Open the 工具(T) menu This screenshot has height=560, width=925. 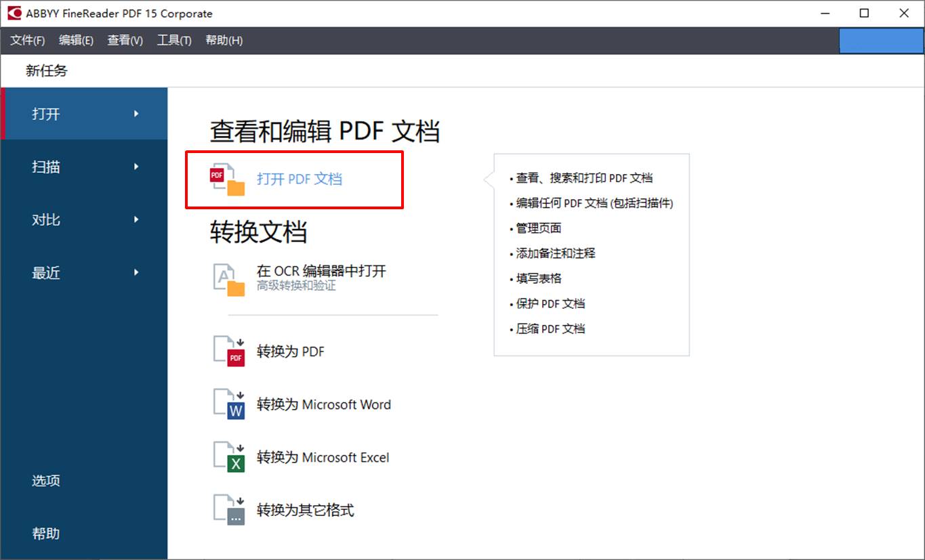pyautogui.click(x=175, y=41)
